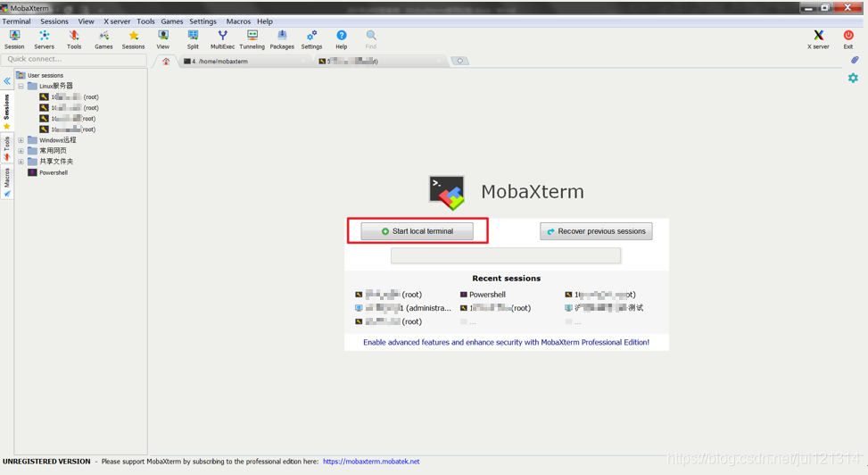Switch to the Sessions vertical side tab
This screenshot has height=475, width=868.
(x=6, y=112)
